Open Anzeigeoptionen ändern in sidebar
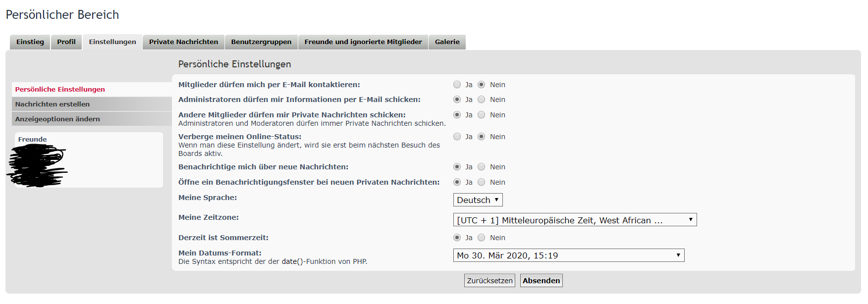The image size is (868, 304). (57, 119)
